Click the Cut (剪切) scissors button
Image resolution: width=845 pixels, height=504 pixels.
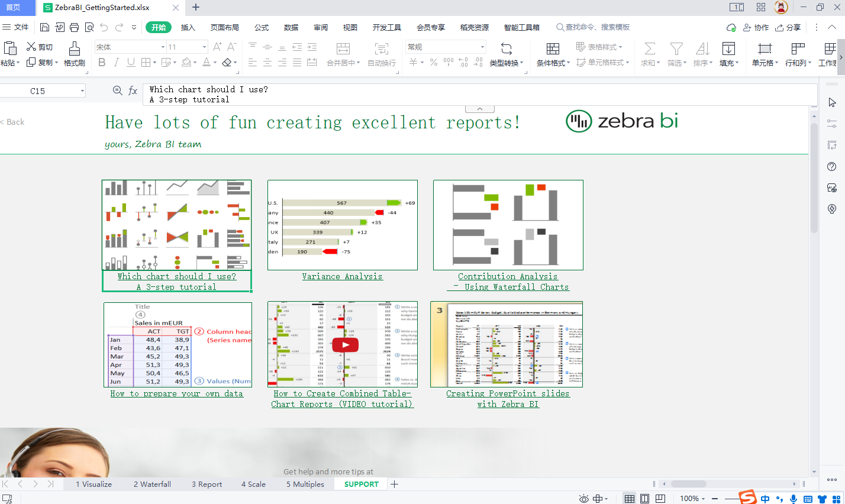click(x=40, y=47)
